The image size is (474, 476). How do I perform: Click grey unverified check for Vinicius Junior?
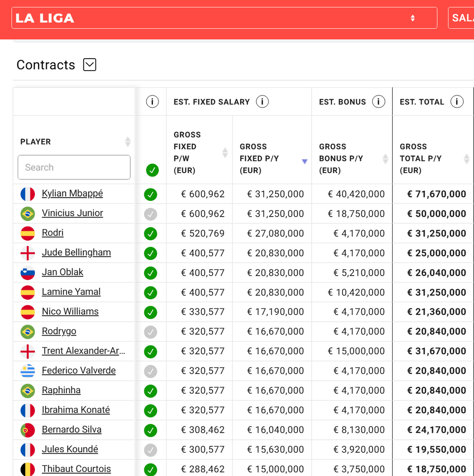pos(150,214)
